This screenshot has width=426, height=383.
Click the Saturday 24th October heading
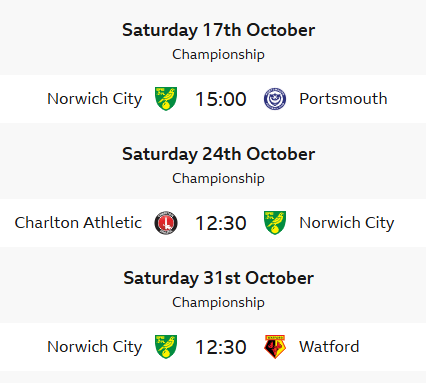[x=218, y=154]
